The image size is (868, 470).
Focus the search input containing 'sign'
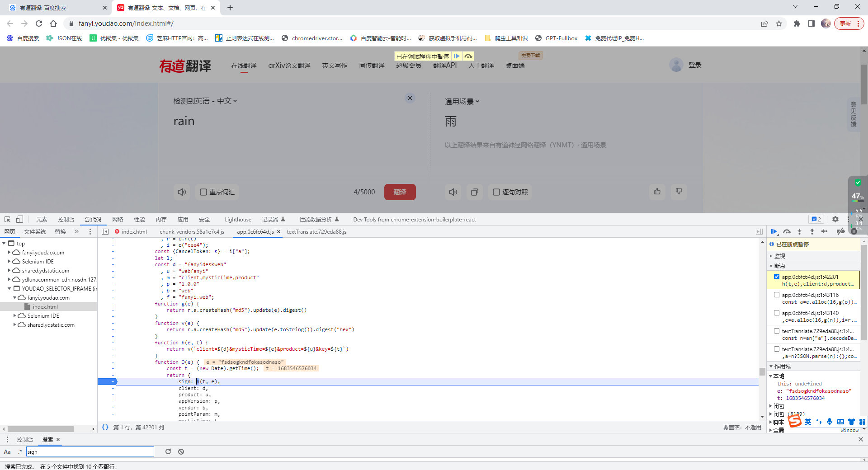(x=90, y=451)
